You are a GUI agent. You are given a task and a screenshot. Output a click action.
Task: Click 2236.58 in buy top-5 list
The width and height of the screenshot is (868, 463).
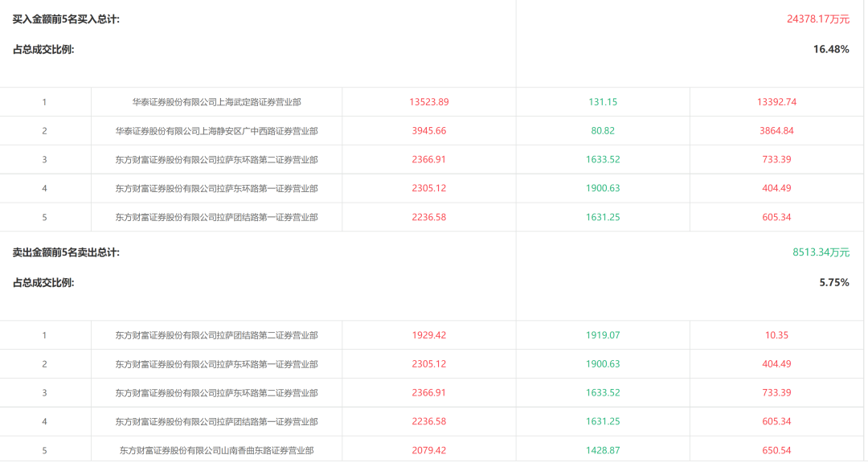[429, 217]
